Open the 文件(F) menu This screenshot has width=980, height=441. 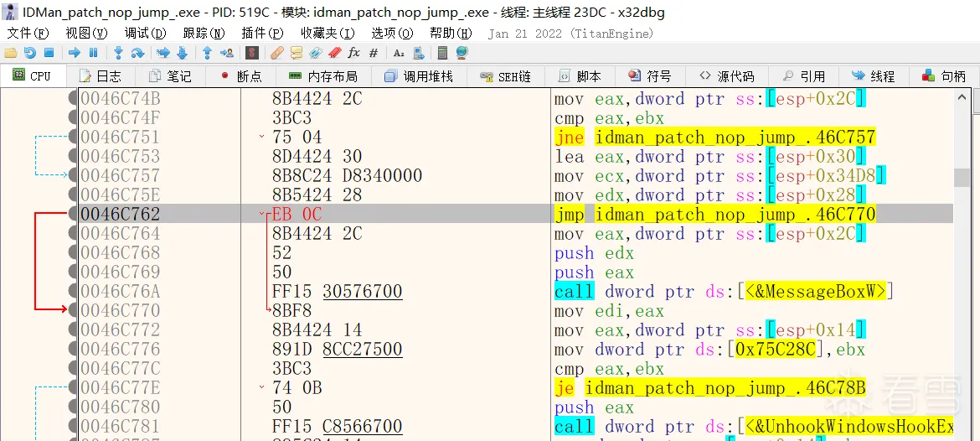(28, 34)
